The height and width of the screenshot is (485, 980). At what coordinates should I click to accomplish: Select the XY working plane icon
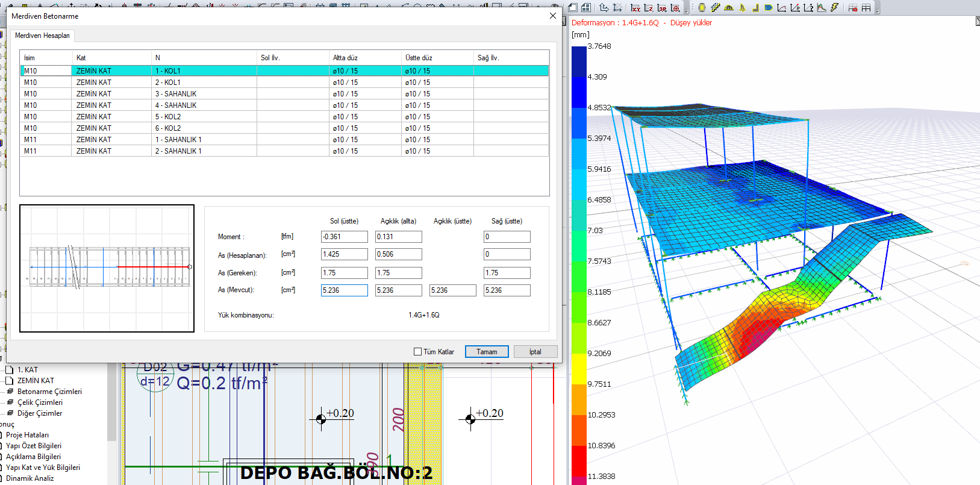point(635,8)
